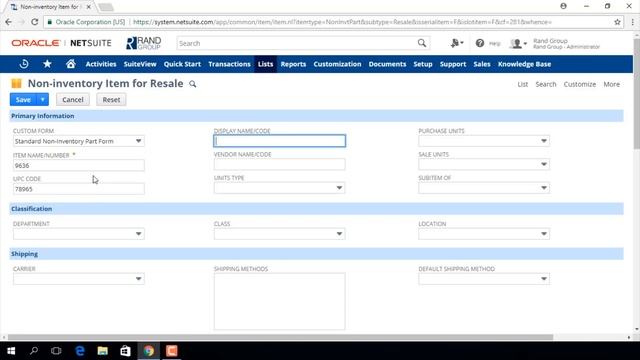Click the Customize link
The image size is (640, 360).
point(580,84)
